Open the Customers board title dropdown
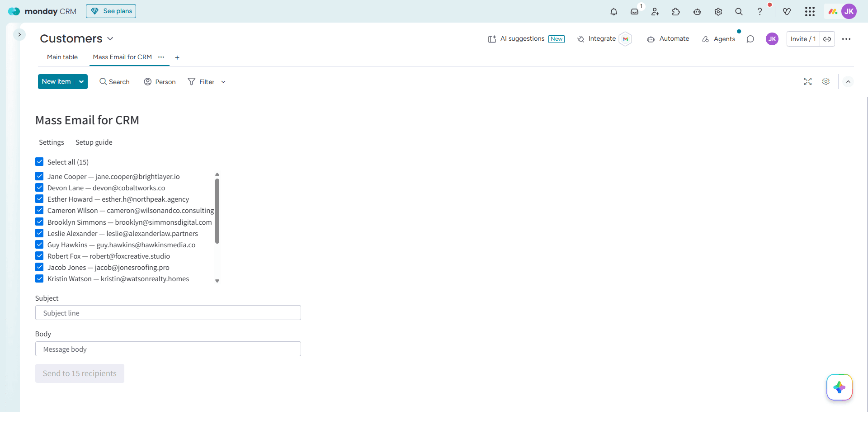Screen dimensions: 868x434 click(x=110, y=39)
